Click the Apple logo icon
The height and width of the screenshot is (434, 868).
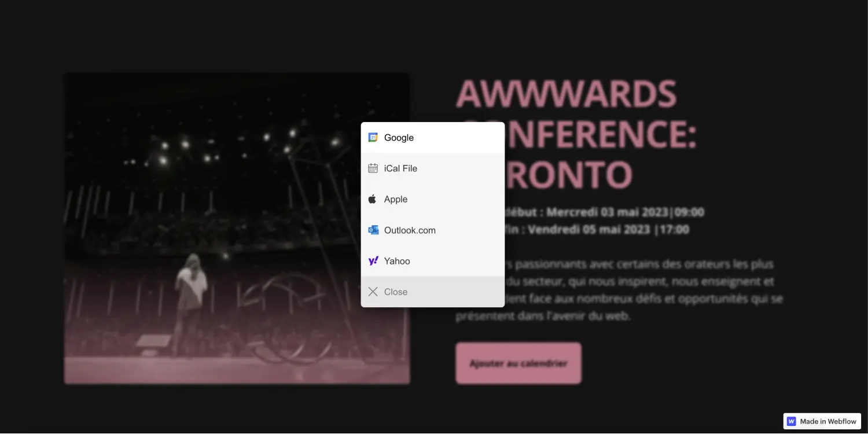(373, 199)
